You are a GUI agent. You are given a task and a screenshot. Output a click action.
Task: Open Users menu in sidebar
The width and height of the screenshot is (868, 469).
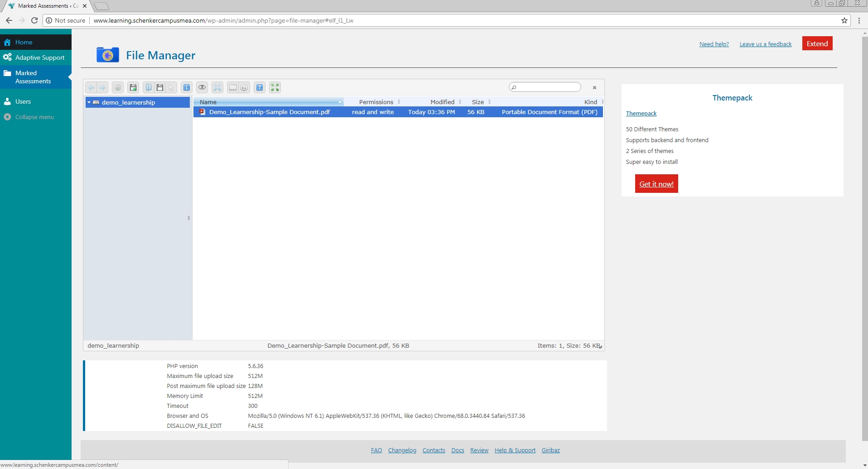[x=23, y=101]
